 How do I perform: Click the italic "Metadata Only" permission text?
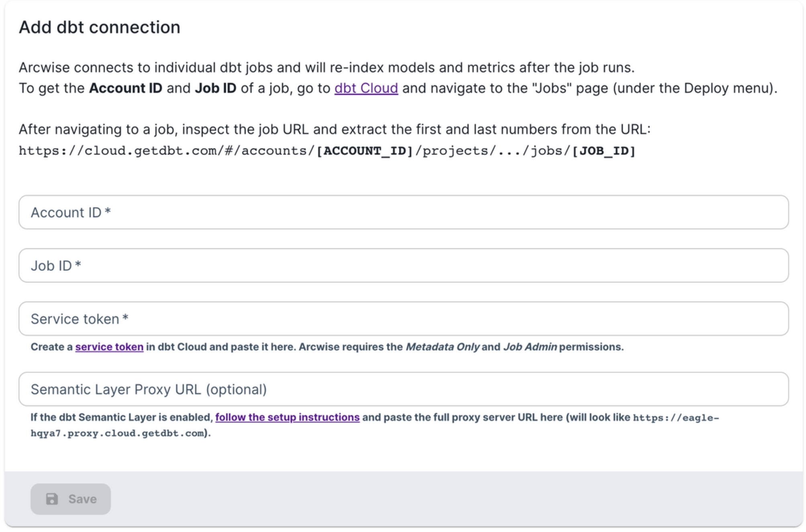click(x=442, y=347)
